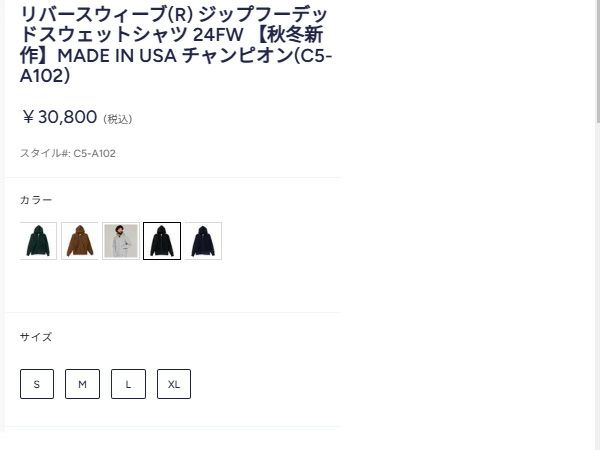Click MADE IN USA in the title
The image size is (600, 450).
pyautogui.click(x=117, y=56)
